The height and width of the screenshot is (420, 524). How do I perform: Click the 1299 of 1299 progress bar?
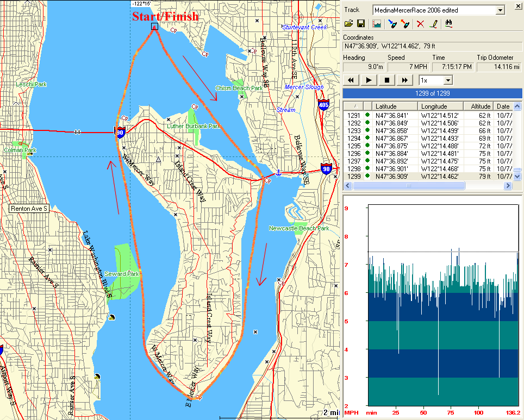coord(432,93)
